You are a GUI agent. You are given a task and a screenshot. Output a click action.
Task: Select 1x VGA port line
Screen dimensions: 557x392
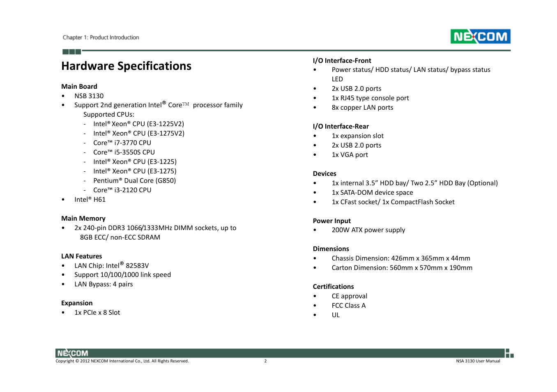coord(350,155)
